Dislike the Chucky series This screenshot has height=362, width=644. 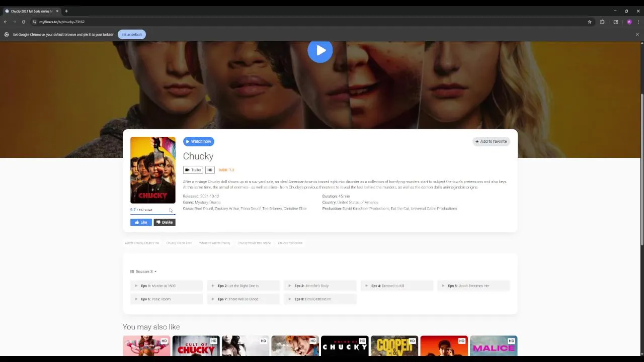click(165, 222)
